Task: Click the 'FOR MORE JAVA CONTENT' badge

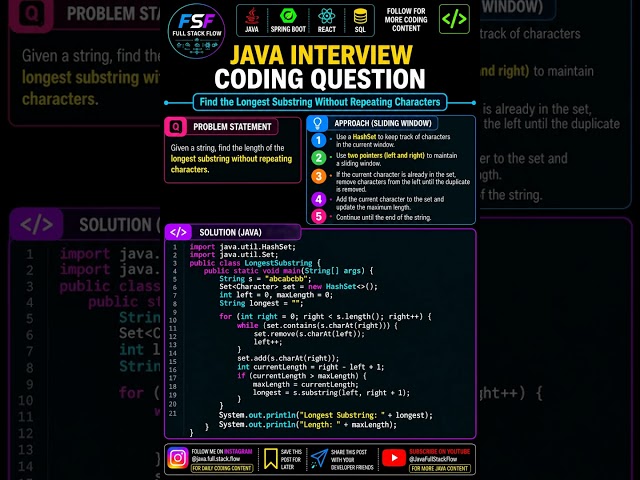Action: (440, 469)
